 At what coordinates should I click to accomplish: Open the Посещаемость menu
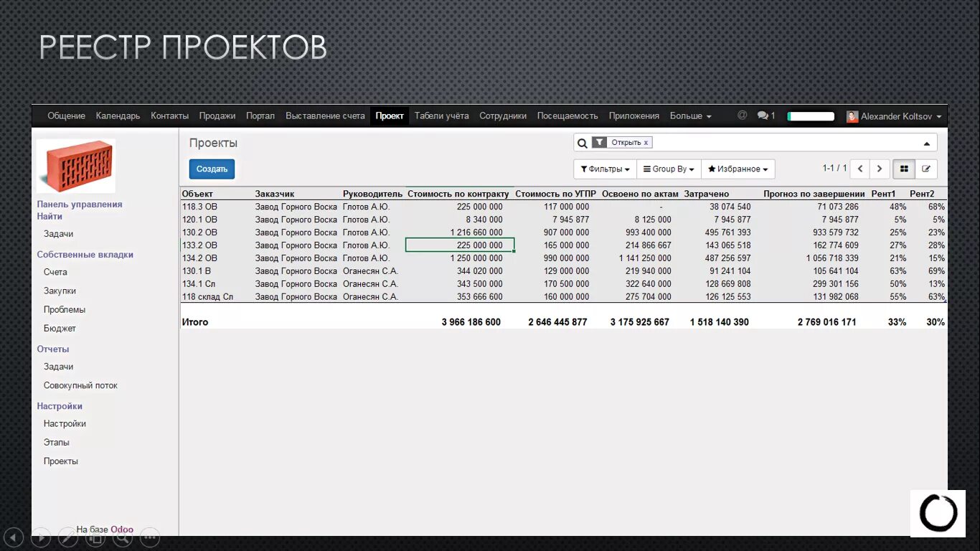click(x=567, y=116)
